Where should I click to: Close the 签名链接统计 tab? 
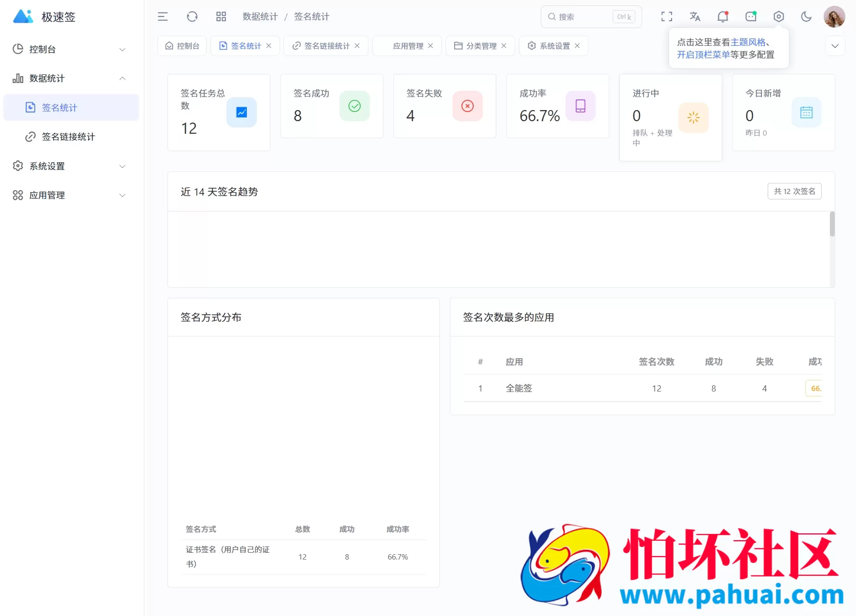pyautogui.click(x=357, y=46)
